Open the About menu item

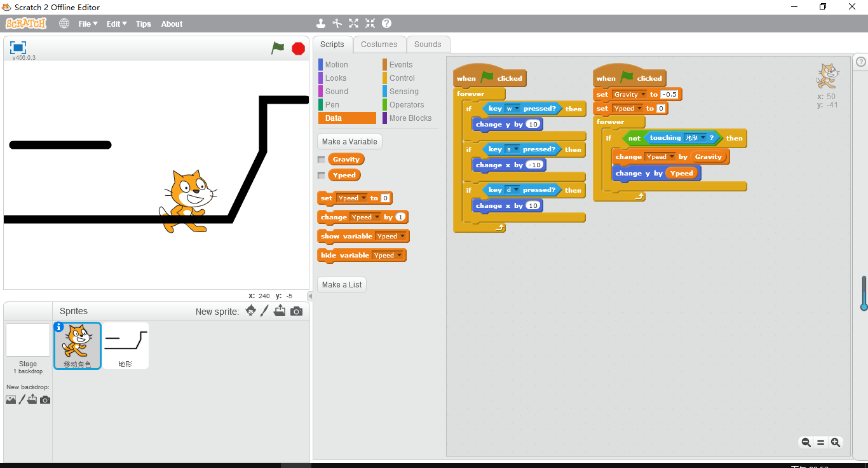pos(172,24)
